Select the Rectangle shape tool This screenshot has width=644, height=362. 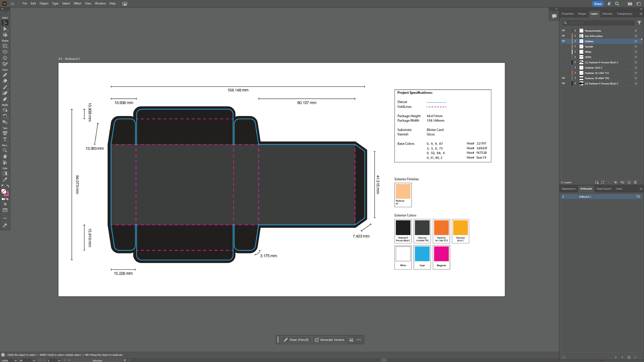coord(5,46)
